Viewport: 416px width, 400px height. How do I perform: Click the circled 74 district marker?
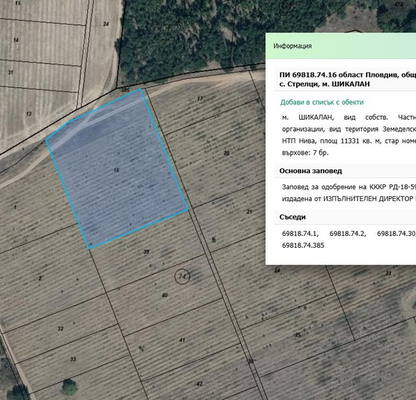(182, 276)
